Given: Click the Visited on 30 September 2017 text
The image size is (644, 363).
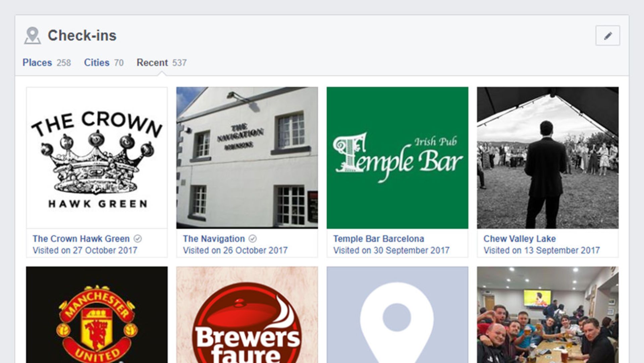Looking at the screenshot, I should pos(391,250).
